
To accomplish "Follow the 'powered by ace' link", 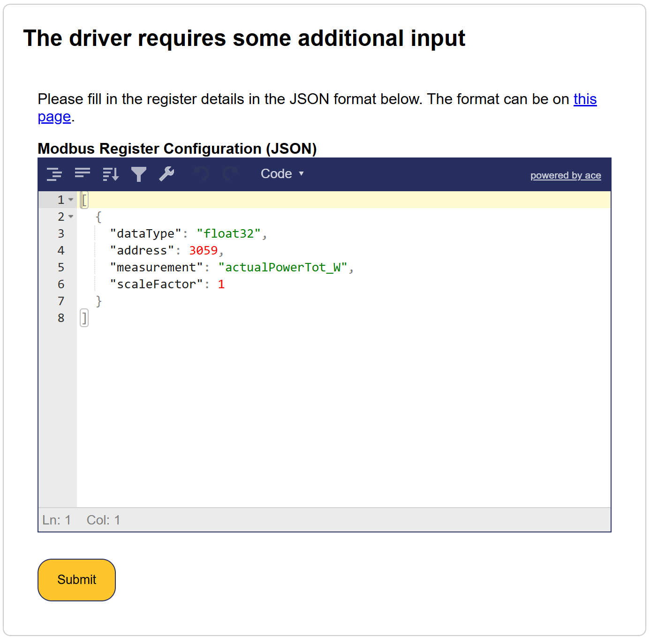I will 565,175.
